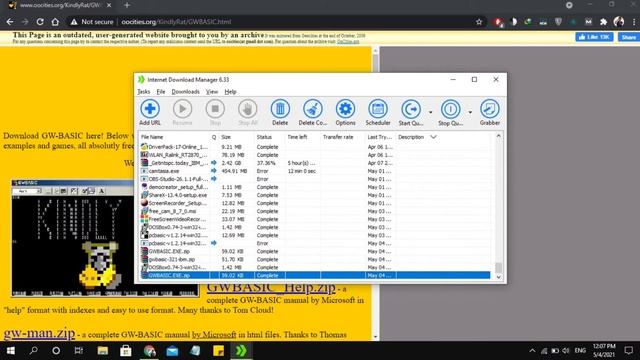640x360 pixels.
Task: Click the Share button on archive banner
Action: click(629, 37)
